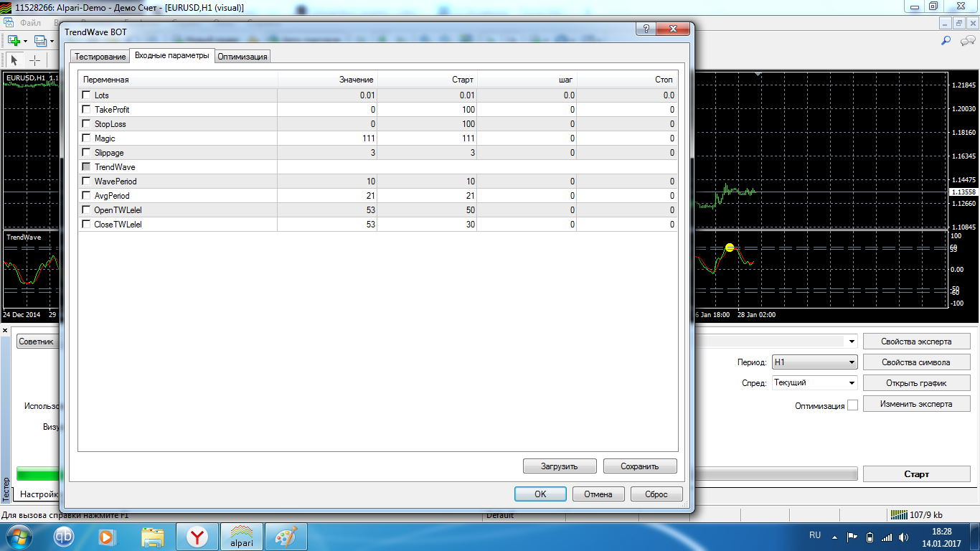
Task: Check the WavePeriod checkbox
Action: pyautogui.click(x=87, y=182)
